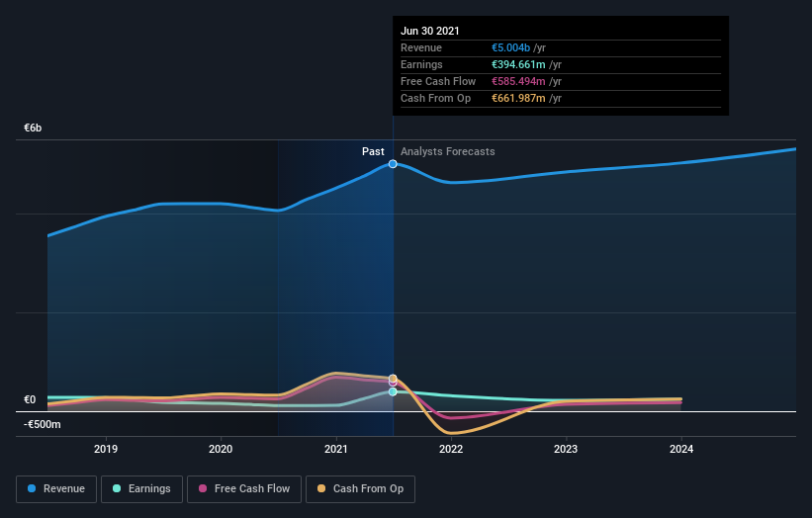This screenshot has width=812, height=518.
Task: Select the 2021 x-axis label
Action: (335, 449)
